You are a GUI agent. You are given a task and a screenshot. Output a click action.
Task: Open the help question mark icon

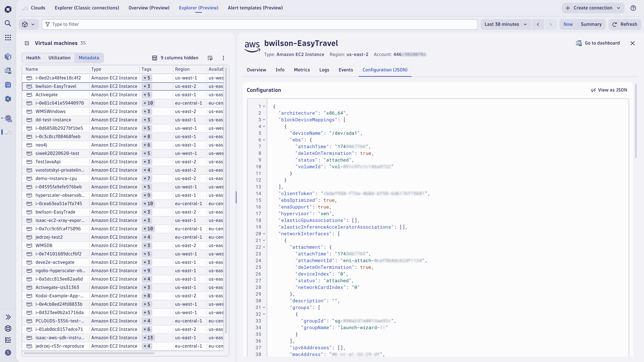click(633, 8)
